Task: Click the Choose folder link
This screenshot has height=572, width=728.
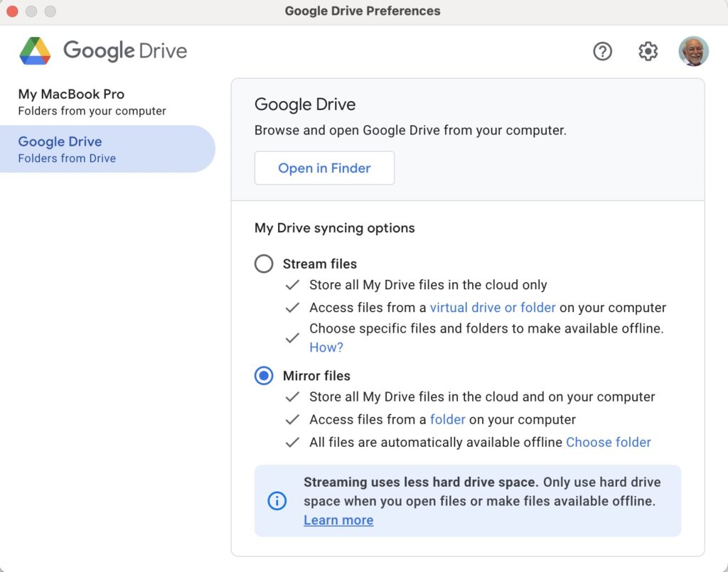Action: point(608,442)
